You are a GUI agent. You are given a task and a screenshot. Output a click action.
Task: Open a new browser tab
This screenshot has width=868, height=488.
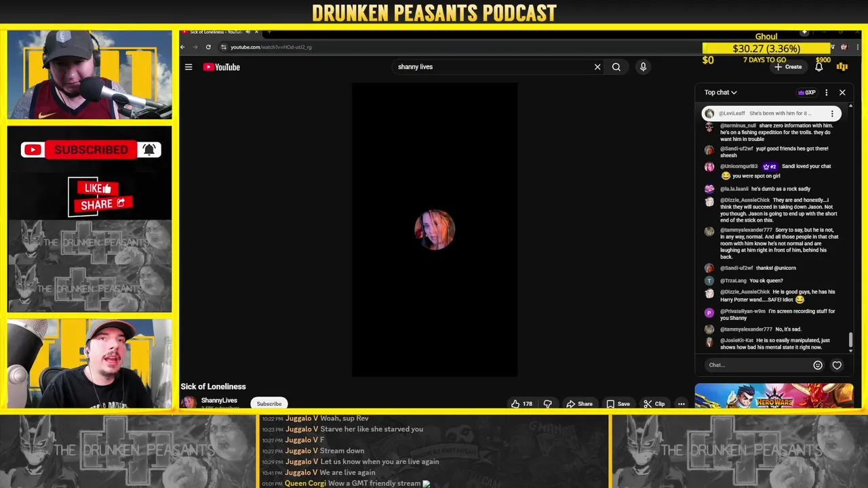[269, 32]
